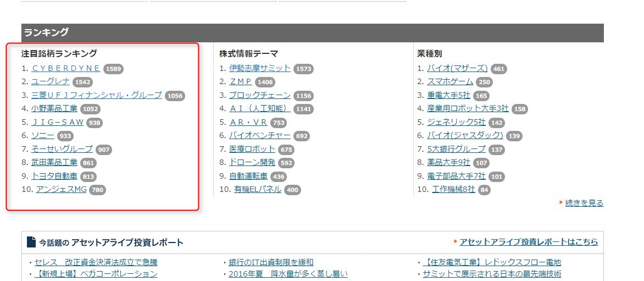Click the ユーグレナ ranking link
The height and width of the screenshot is (281, 644).
pyautogui.click(x=51, y=81)
